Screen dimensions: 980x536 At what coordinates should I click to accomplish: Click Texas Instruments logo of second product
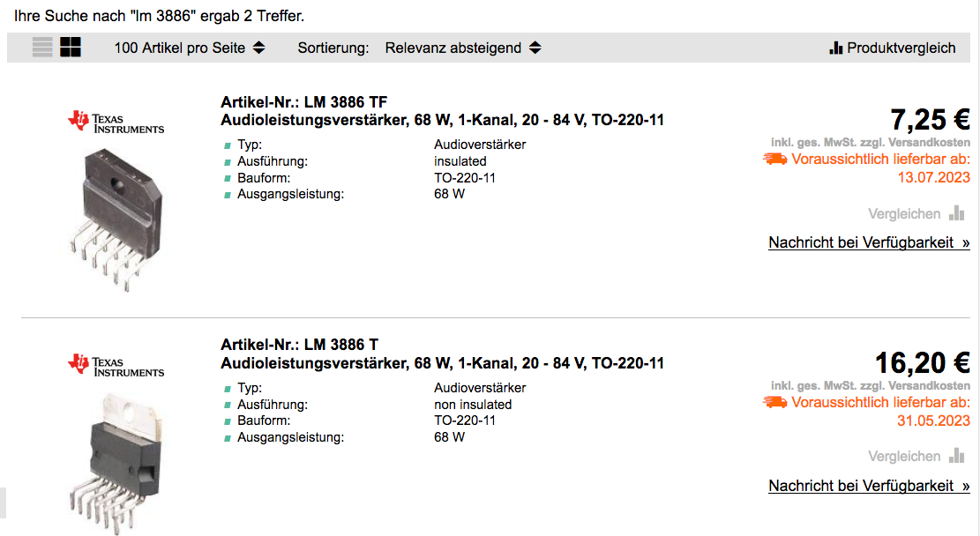coord(116,365)
